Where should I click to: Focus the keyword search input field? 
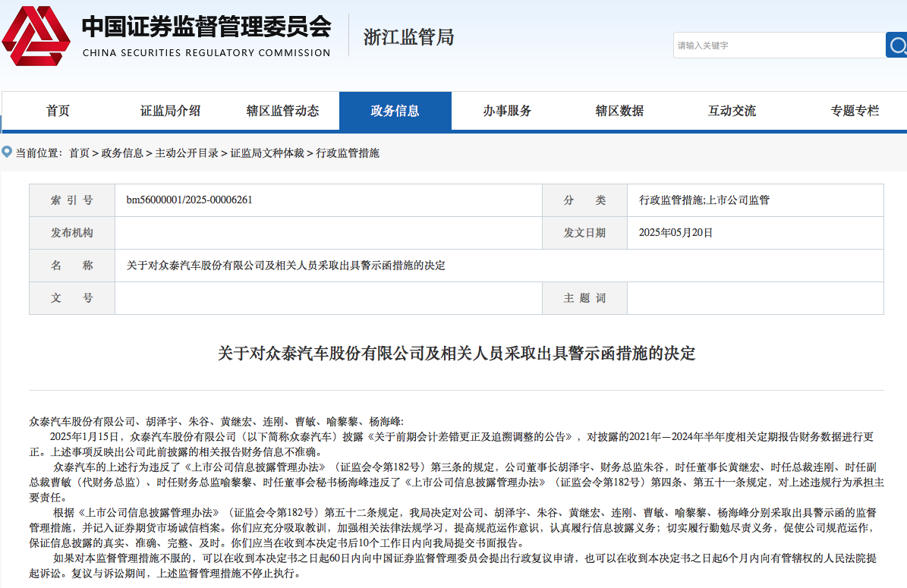(x=779, y=45)
